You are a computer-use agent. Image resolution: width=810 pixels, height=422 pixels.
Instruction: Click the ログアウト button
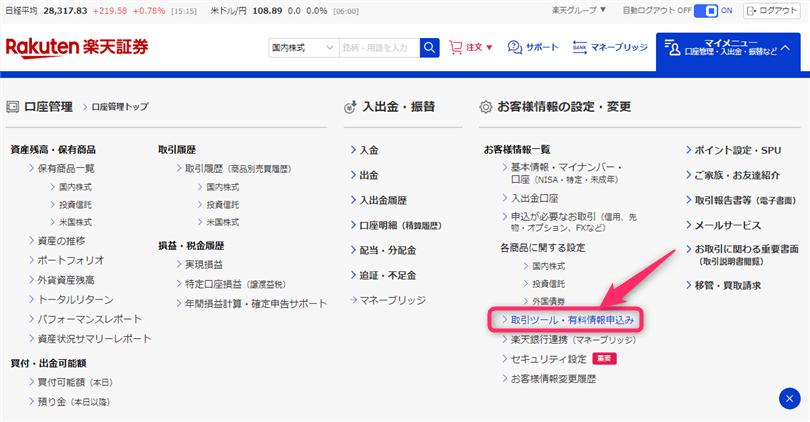click(x=772, y=10)
